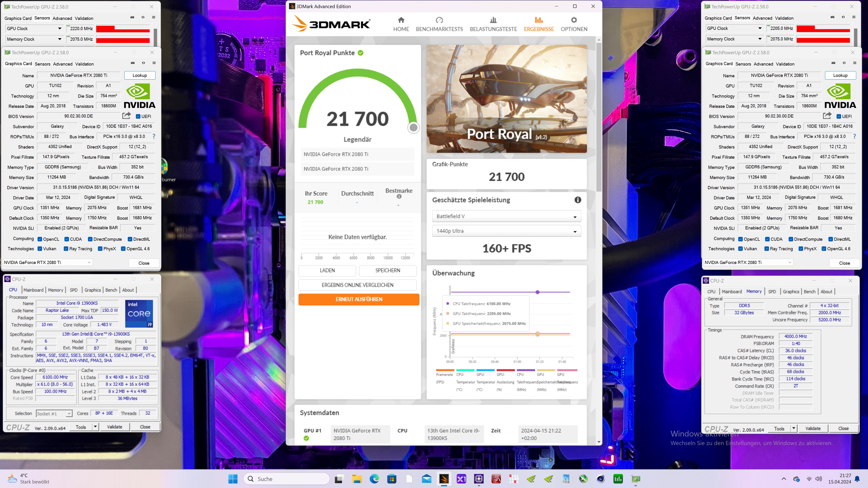Click the green Port Royal validation checkmark
This screenshot has width=868, height=488.
(x=361, y=53)
